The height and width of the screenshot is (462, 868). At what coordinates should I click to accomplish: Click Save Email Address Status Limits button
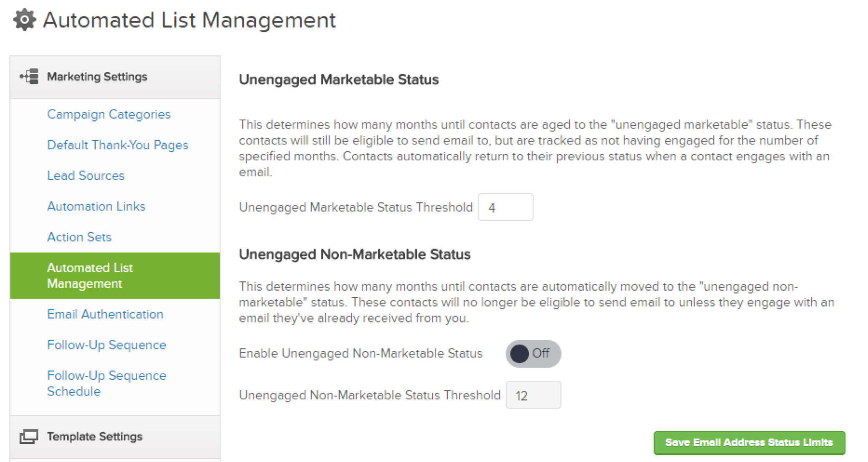point(749,442)
